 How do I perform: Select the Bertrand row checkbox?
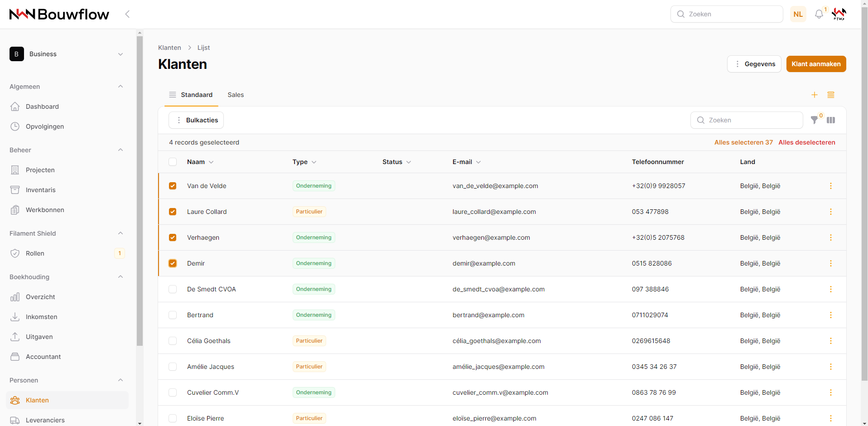pos(173,315)
